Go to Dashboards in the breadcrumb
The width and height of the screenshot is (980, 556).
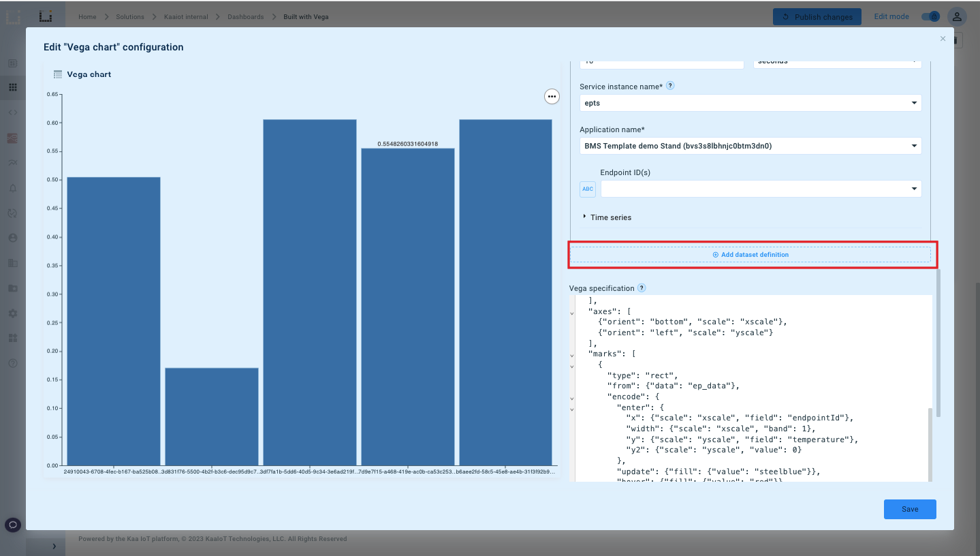[246, 16]
